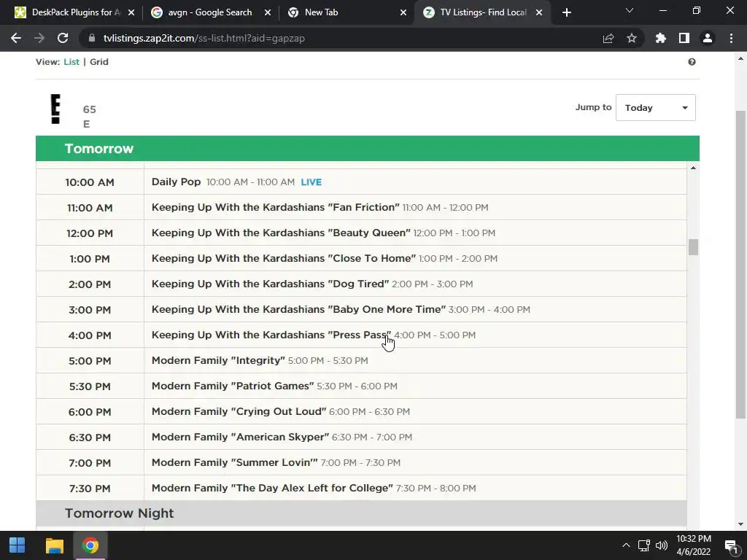The image size is (747, 560).
Task: Open the notification center icon
Action: click(731, 546)
